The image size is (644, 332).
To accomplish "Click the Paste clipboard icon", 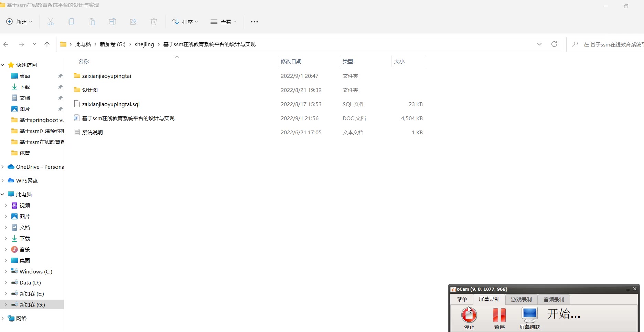I will pyautogui.click(x=92, y=22).
